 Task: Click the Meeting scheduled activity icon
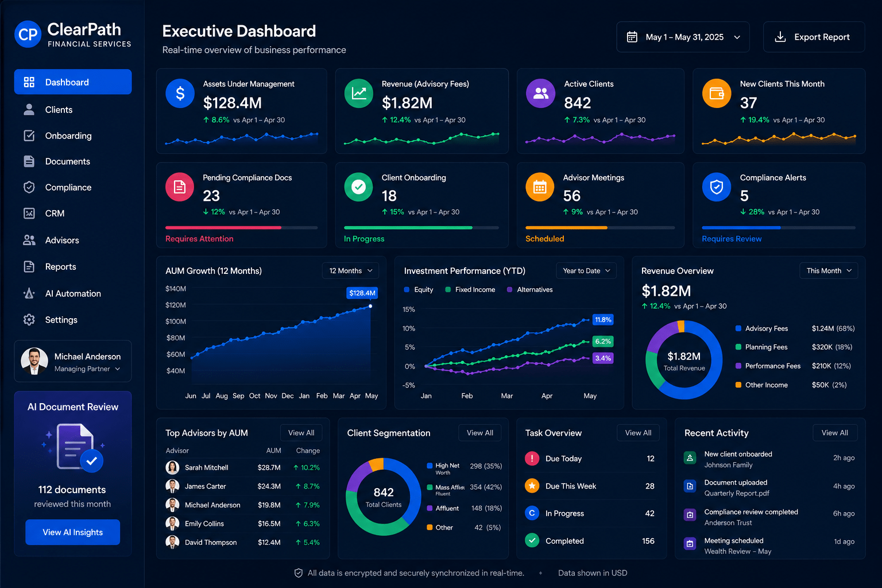[x=690, y=544]
